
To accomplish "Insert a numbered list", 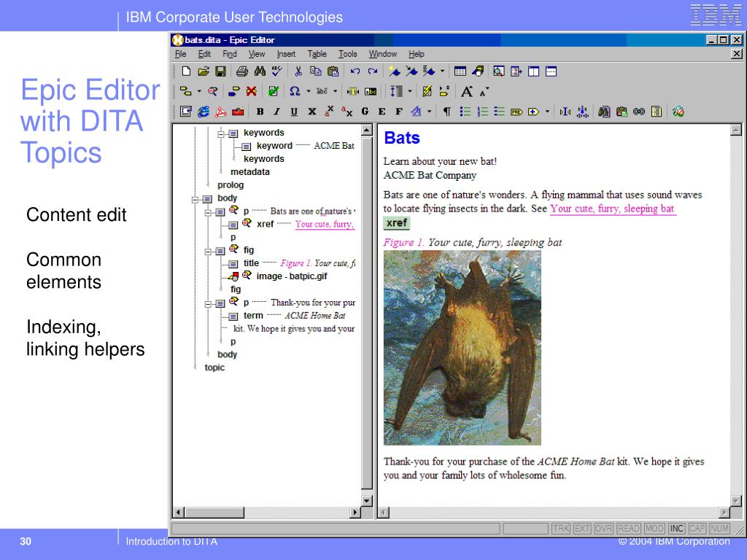I will click(x=482, y=112).
